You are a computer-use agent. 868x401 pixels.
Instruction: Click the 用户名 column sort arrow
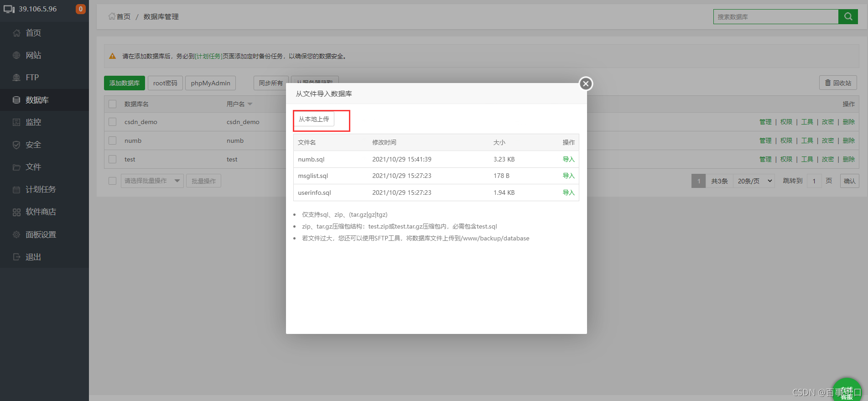click(x=250, y=104)
